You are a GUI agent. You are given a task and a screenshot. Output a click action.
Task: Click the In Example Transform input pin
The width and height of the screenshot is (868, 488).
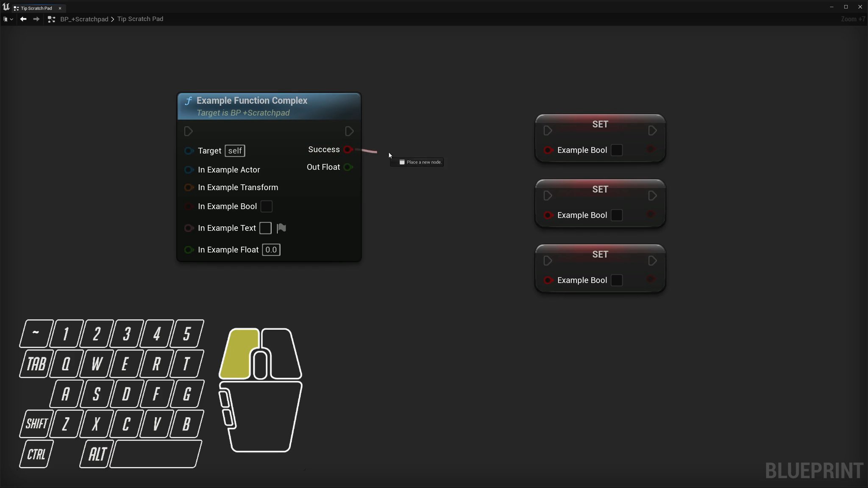(x=189, y=187)
